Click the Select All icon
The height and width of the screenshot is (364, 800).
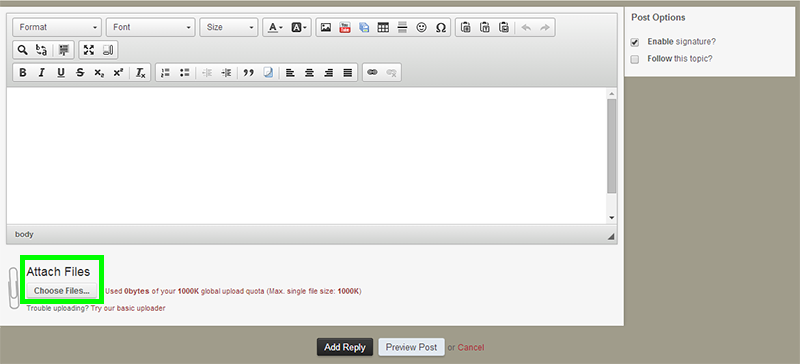[x=64, y=50]
